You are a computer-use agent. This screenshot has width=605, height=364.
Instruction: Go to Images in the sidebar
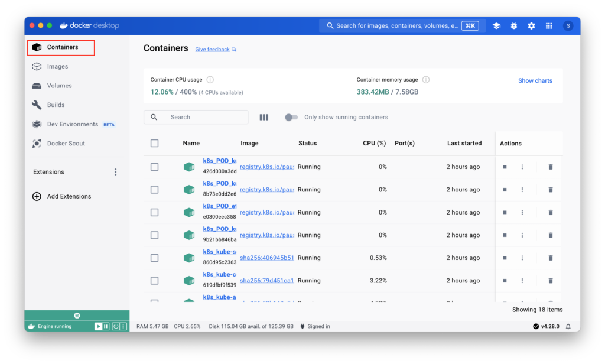pos(57,67)
